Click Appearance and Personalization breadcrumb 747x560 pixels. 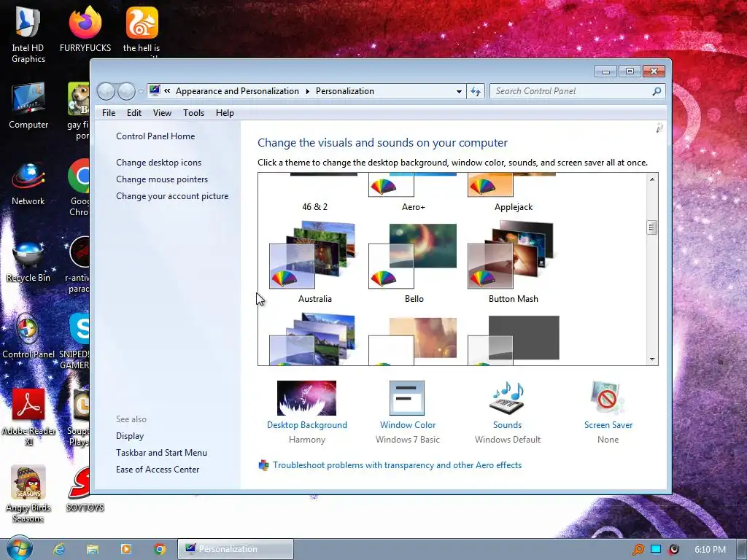[x=237, y=91]
